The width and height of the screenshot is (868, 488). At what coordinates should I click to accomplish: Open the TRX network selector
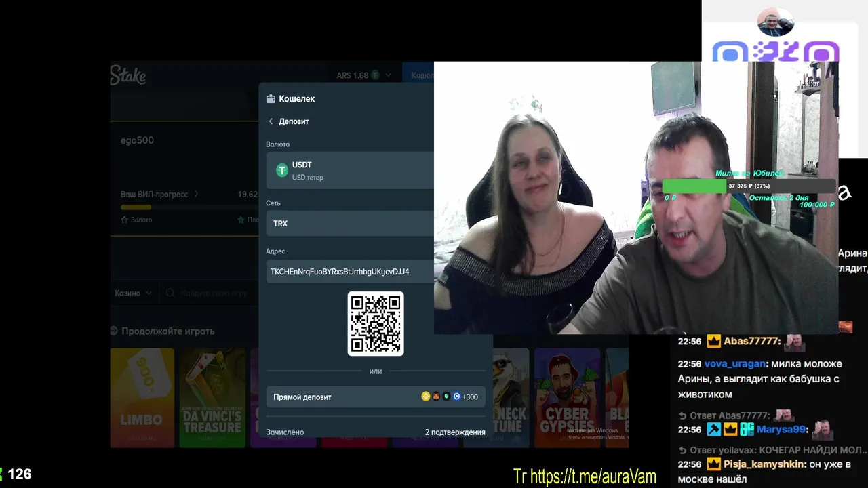pyautogui.click(x=350, y=223)
